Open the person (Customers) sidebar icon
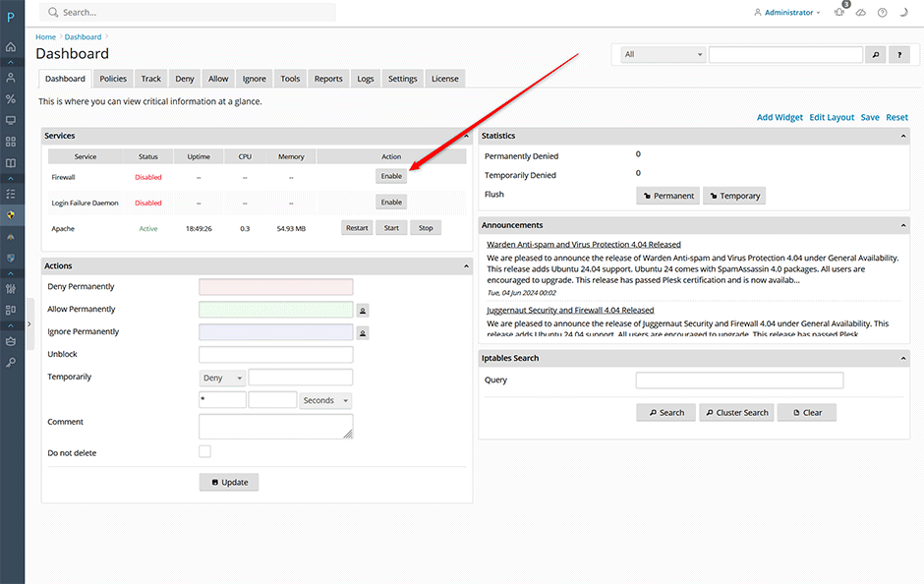 (x=11, y=78)
